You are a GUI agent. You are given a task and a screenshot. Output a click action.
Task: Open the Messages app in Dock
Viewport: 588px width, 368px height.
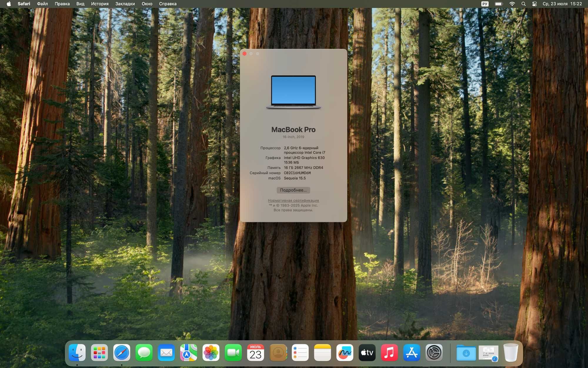[x=144, y=352]
